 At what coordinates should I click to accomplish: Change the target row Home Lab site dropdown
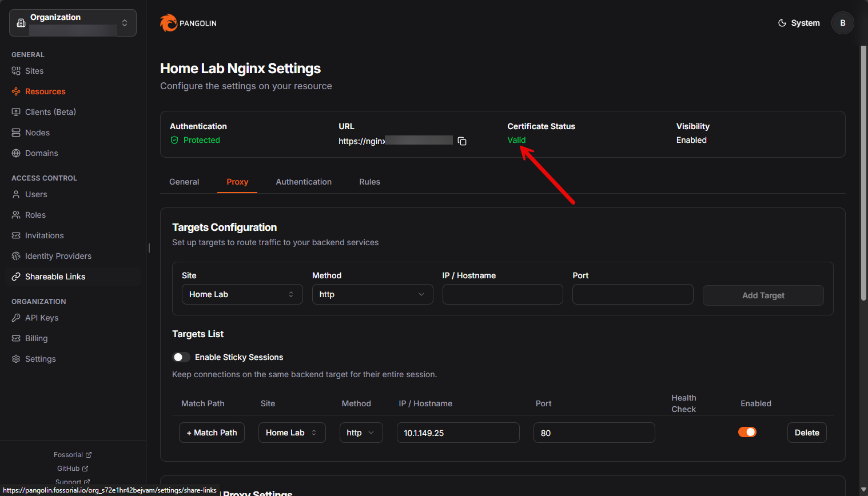(292, 433)
